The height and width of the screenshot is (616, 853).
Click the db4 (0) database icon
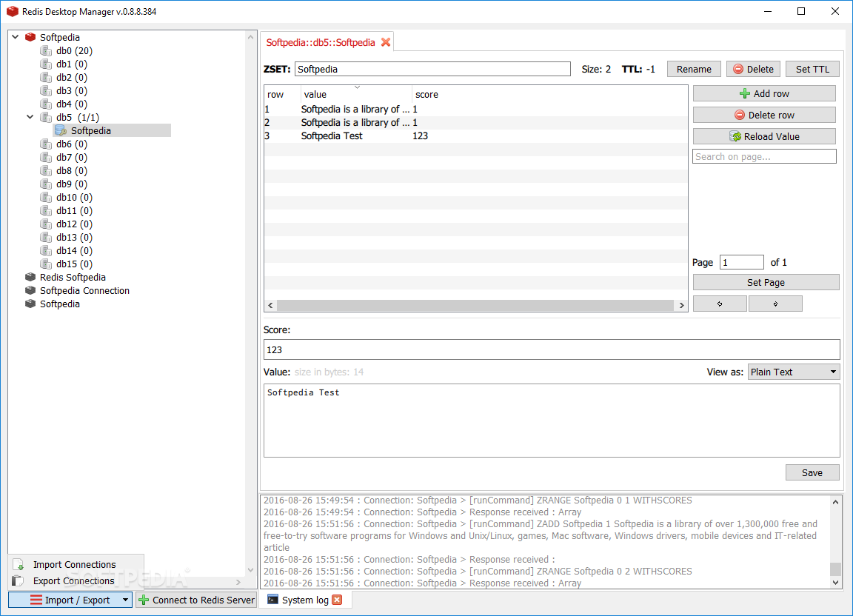click(x=46, y=104)
